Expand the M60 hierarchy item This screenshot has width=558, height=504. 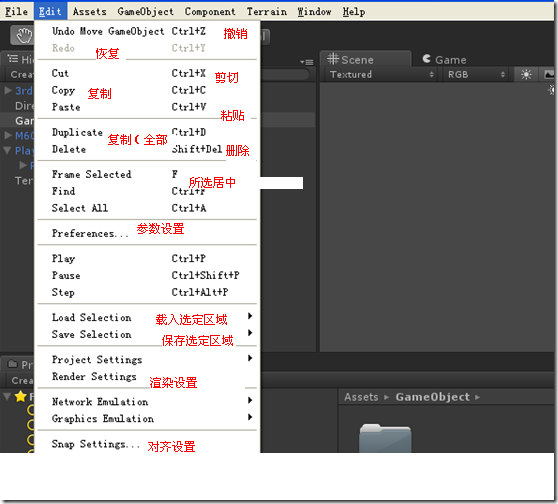pyautogui.click(x=8, y=135)
